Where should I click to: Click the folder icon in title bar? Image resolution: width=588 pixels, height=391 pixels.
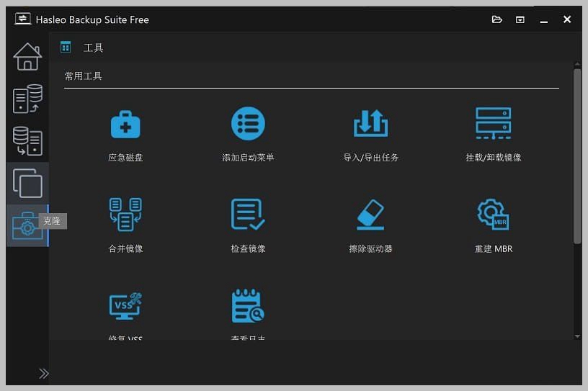coord(496,19)
